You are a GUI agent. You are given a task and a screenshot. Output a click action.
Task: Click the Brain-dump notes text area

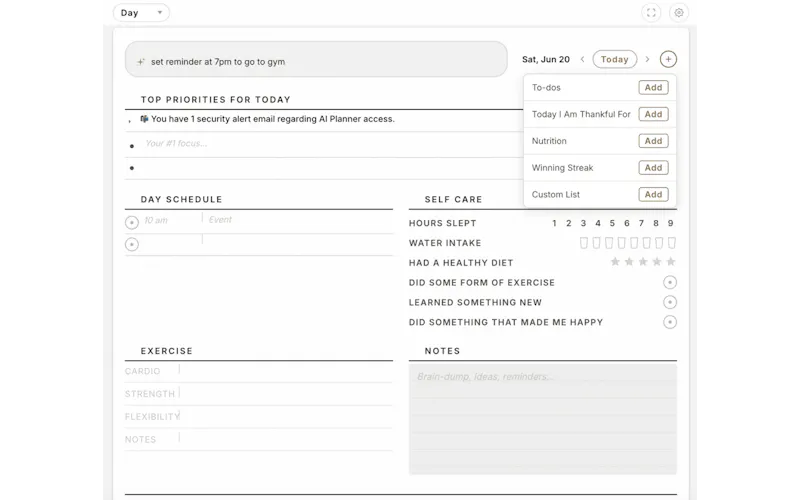(542, 418)
